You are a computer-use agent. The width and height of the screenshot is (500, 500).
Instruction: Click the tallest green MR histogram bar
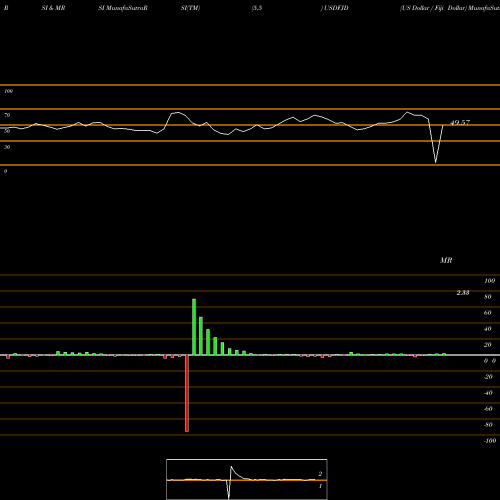click(x=194, y=327)
